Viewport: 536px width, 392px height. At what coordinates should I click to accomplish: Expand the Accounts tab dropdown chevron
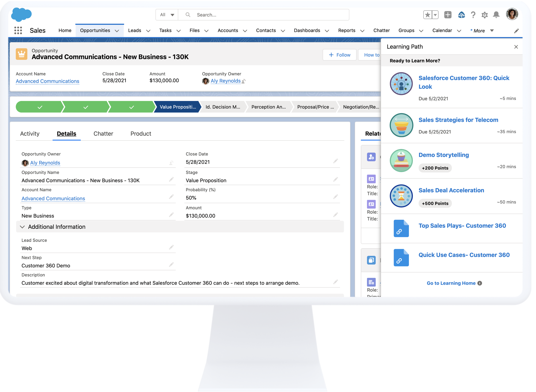(245, 31)
